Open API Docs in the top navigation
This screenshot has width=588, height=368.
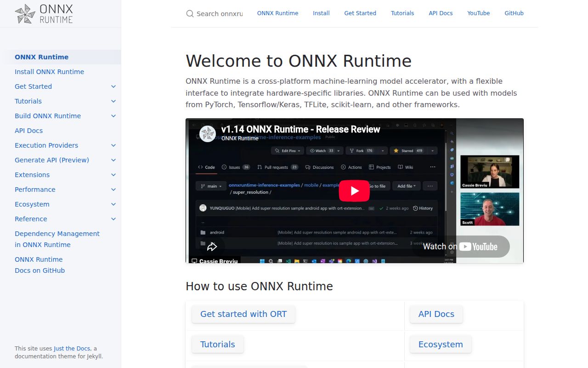coord(441,13)
